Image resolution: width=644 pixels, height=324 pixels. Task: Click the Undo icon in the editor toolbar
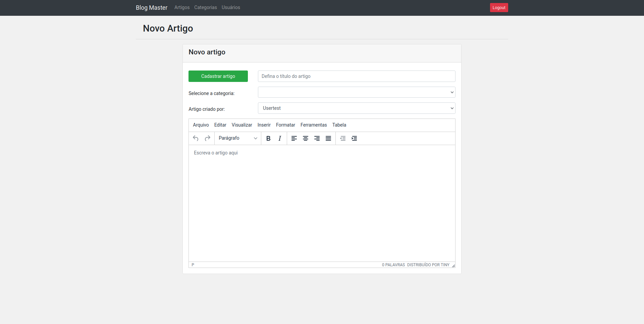pos(196,138)
